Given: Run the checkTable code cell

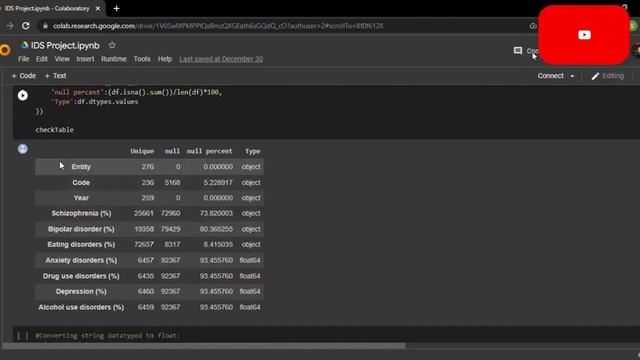Looking at the screenshot, I should pos(23,95).
